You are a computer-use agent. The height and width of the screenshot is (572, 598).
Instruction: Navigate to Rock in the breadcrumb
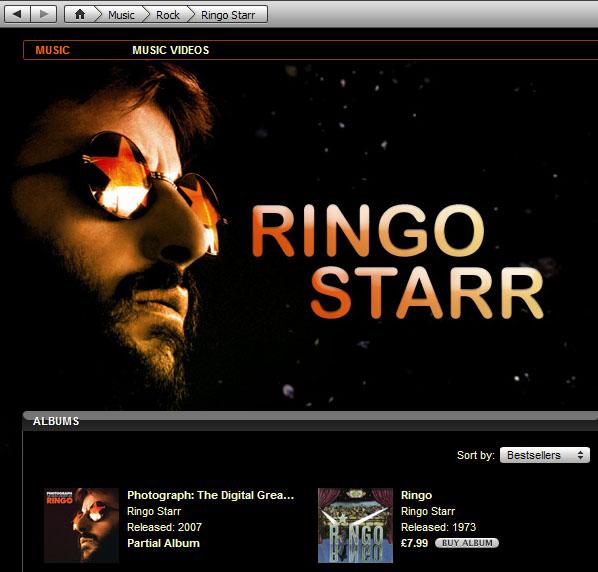click(168, 15)
